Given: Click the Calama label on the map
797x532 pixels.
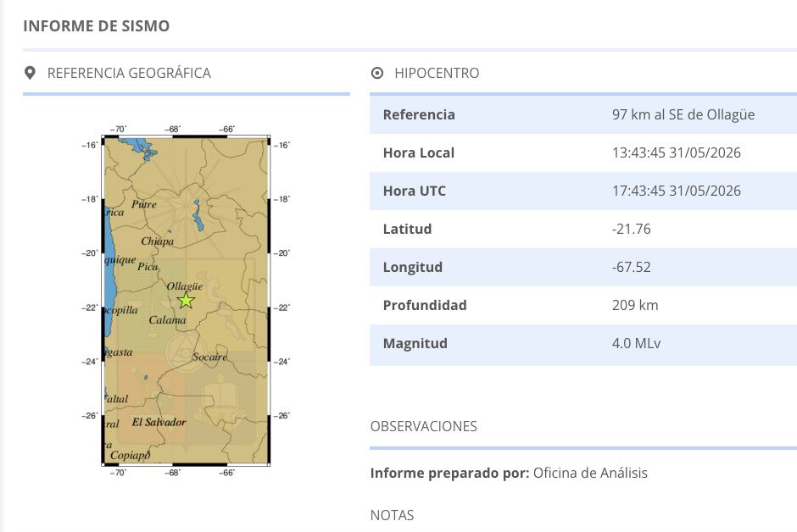Looking at the screenshot, I should point(167,320).
